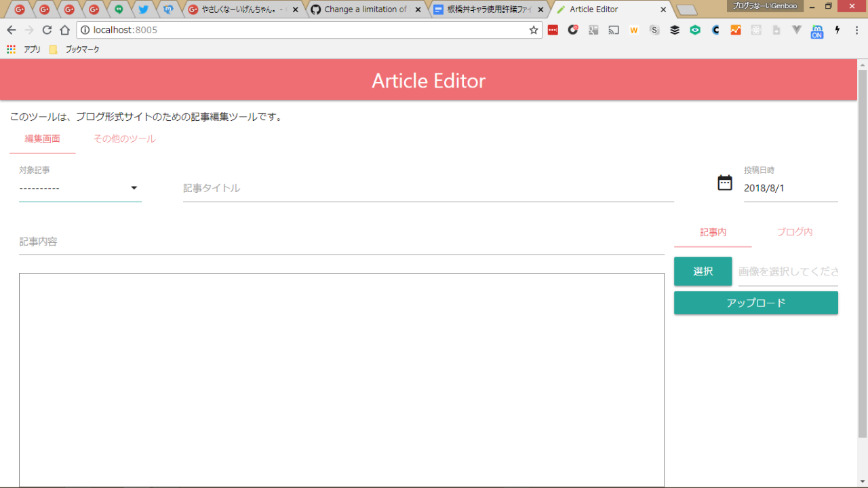
Task: Select the 編集画面 tab
Action: point(43,139)
